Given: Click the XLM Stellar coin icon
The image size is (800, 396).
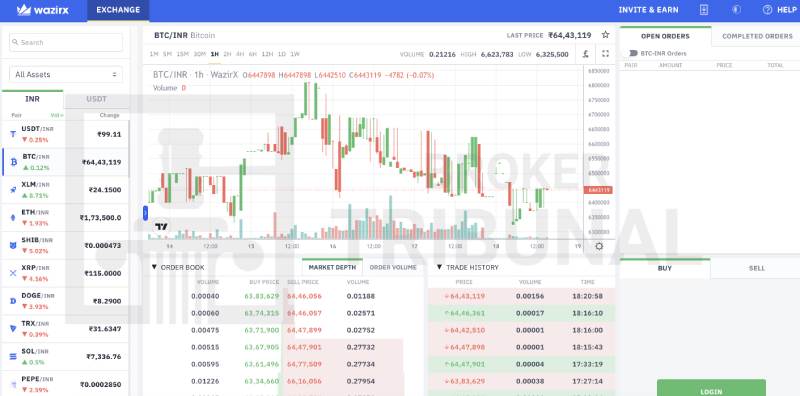Looking at the screenshot, I should [13, 190].
